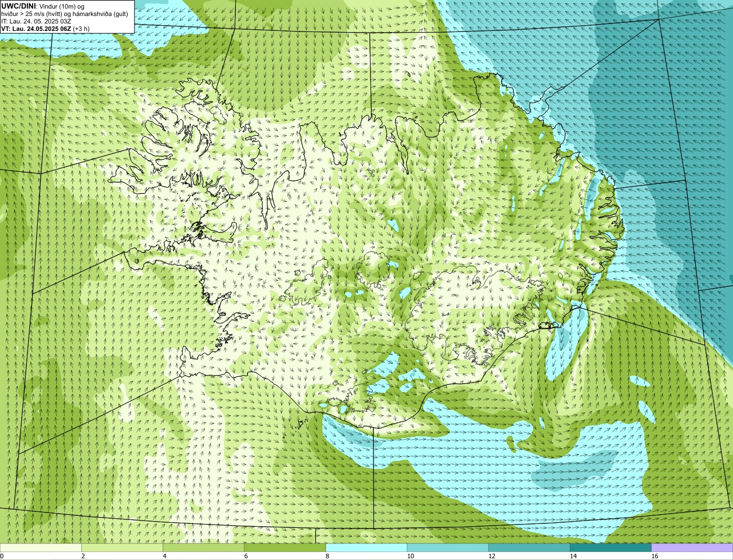
Task: Click the legend scale label '10'
Action: 410,556
